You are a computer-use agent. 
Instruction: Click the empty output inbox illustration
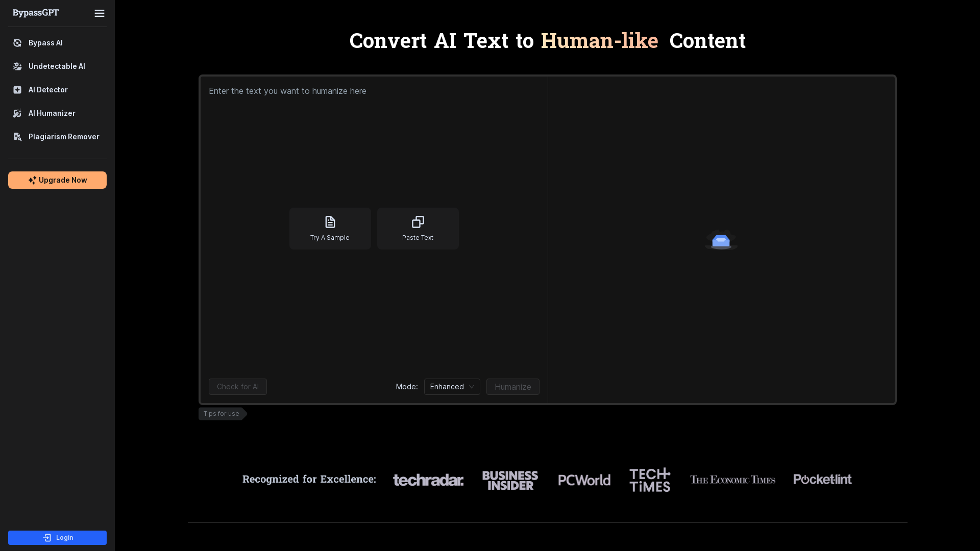721,240
